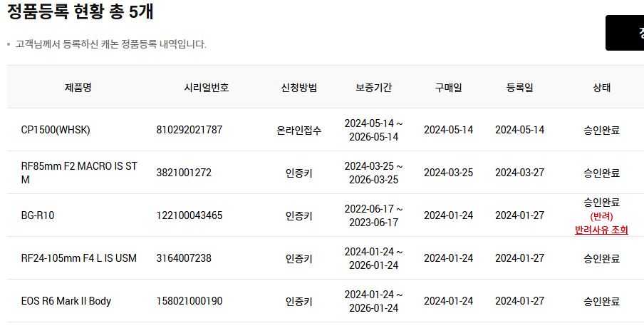Click the 시리얼번호 column header

pyautogui.click(x=207, y=88)
